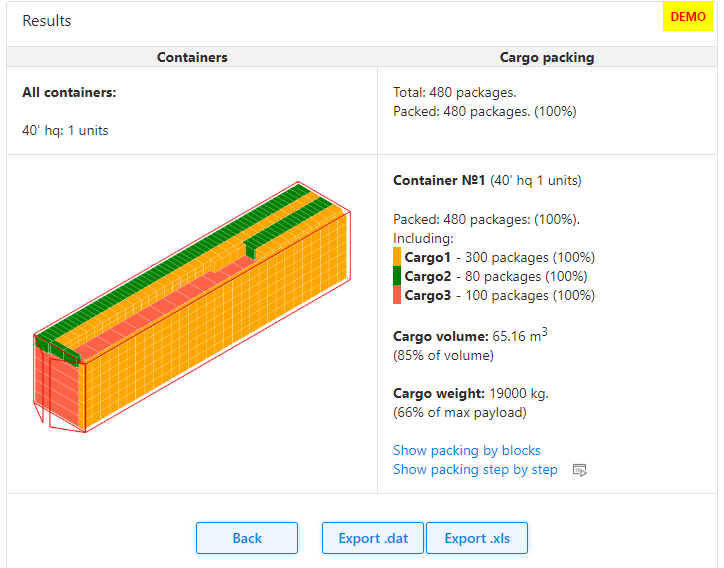Image resolution: width=724 pixels, height=568 pixels.
Task: Click the Results panel title
Action: [47, 21]
